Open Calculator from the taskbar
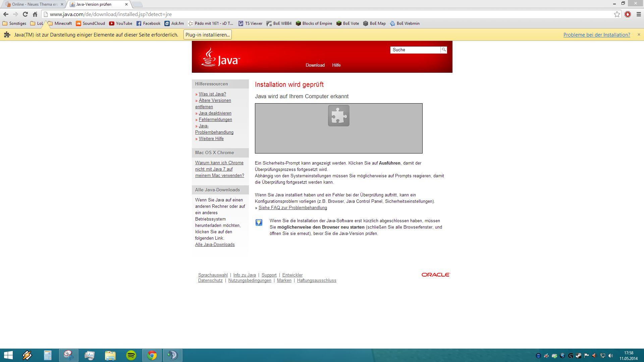 pos(48,355)
